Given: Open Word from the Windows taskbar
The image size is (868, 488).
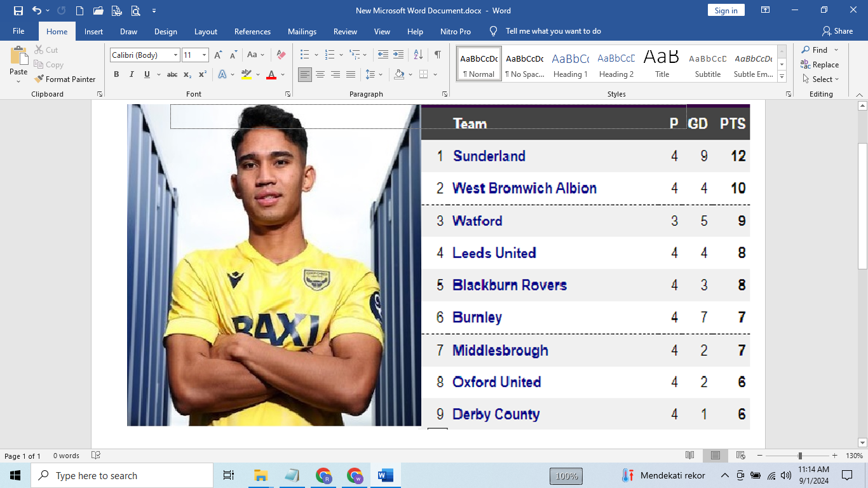Looking at the screenshot, I should coord(386,475).
